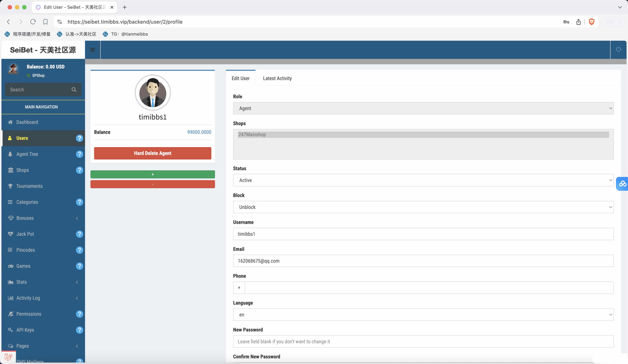Click the bookmark icon in browser toolbar

coord(45,22)
